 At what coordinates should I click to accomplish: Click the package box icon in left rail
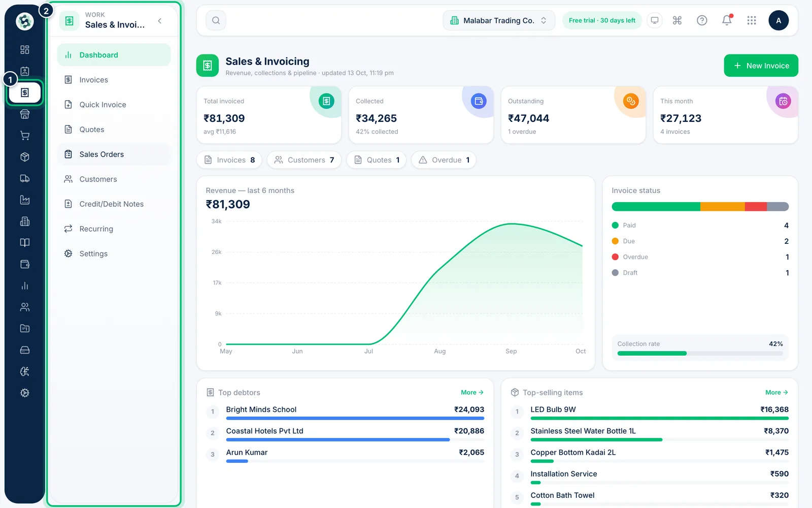pyautogui.click(x=24, y=157)
